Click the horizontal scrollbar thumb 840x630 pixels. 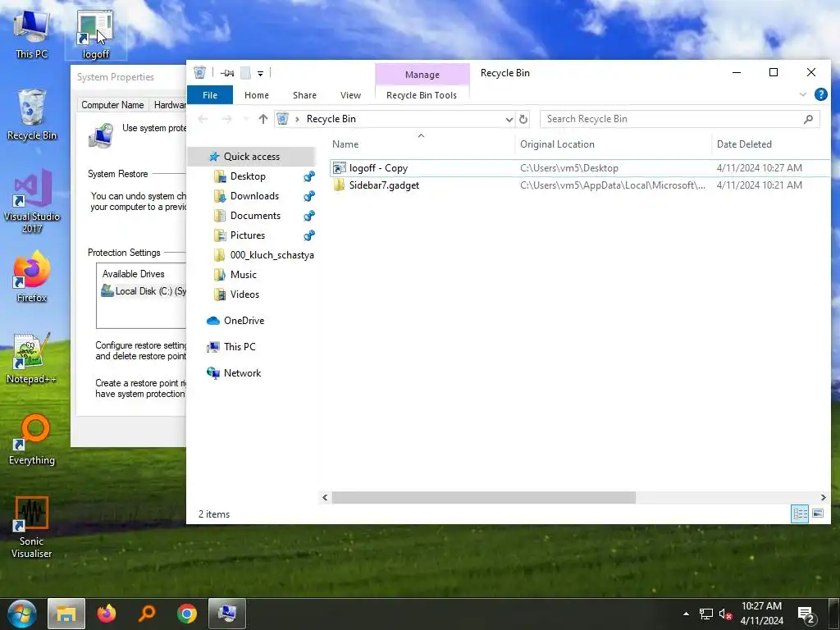click(x=484, y=498)
